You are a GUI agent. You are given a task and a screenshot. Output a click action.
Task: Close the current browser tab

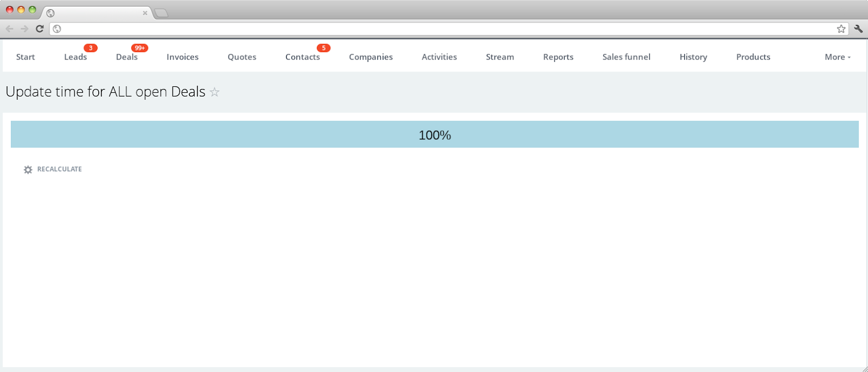pyautogui.click(x=145, y=13)
